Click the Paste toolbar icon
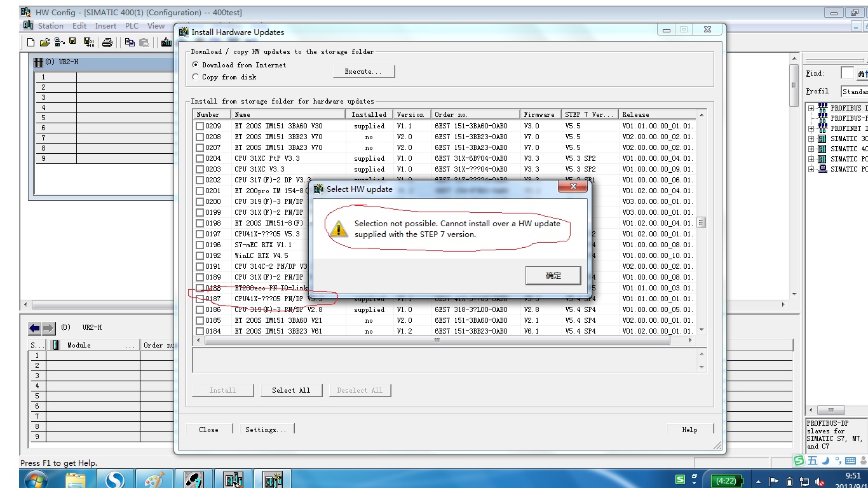Screen dimensions: 868x488 point(144,43)
